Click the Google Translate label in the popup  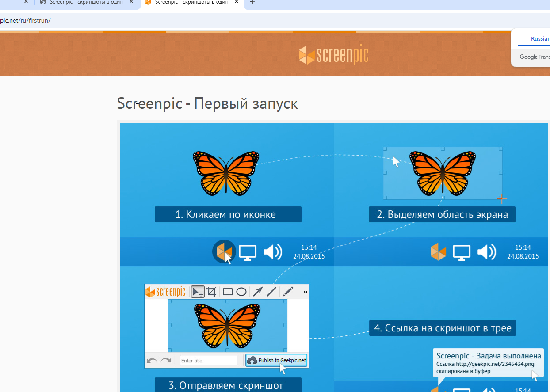point(535,57)
